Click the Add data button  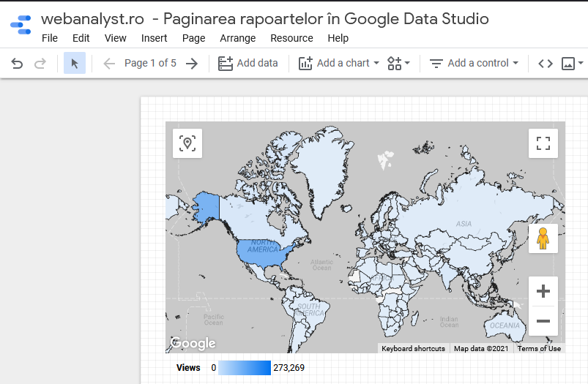coord(248,63)
